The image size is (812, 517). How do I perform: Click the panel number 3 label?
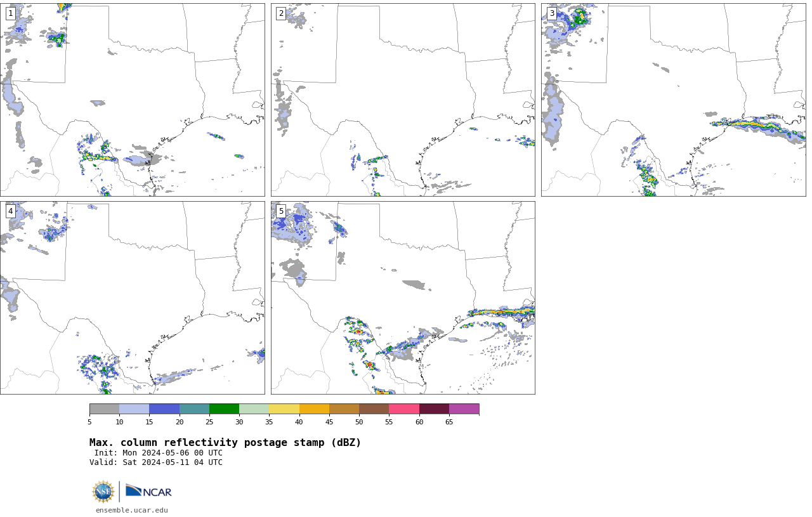tap(551, 13)
